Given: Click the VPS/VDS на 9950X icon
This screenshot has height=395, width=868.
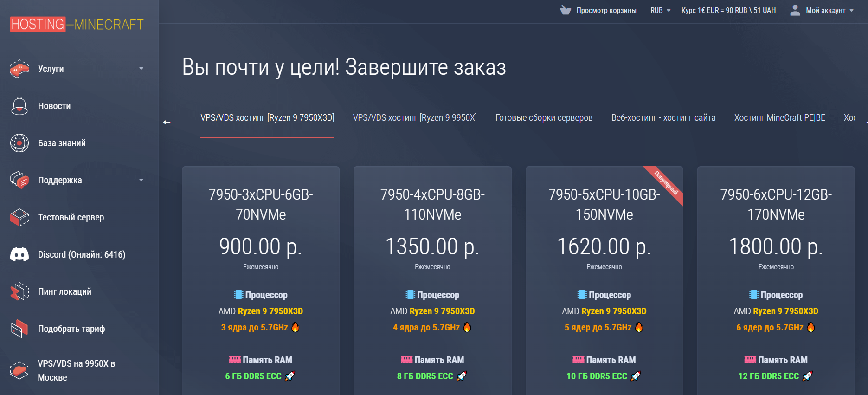Looking at the screenshot, I should pyautogui.click(x=19, y=370).
